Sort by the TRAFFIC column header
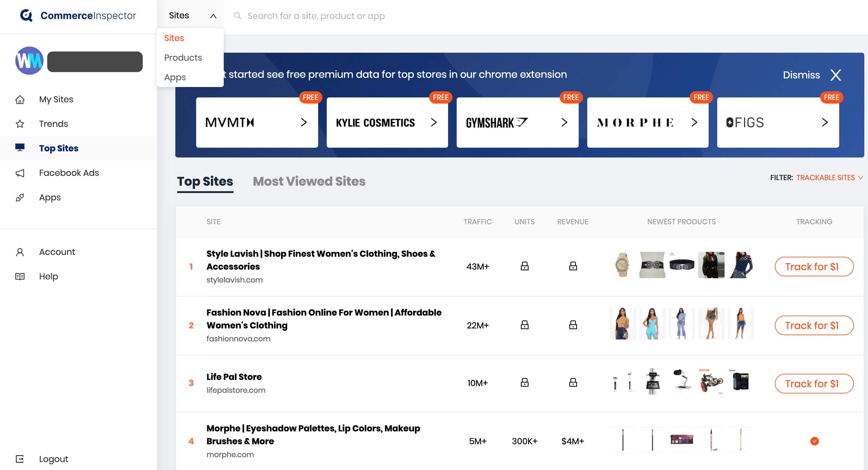This screenshot has width=868, height=470. (478, 222)
